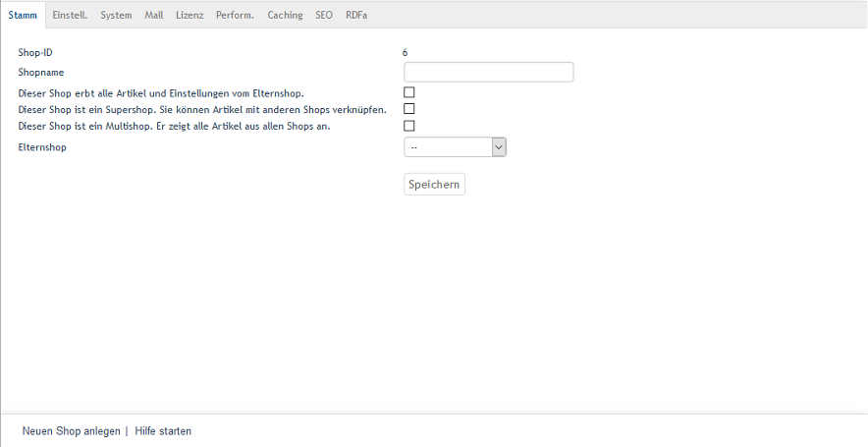The width and height of the screenshot is (868, 447).
Task: Click the Shop-ID value 6
Action: [406, 52]
